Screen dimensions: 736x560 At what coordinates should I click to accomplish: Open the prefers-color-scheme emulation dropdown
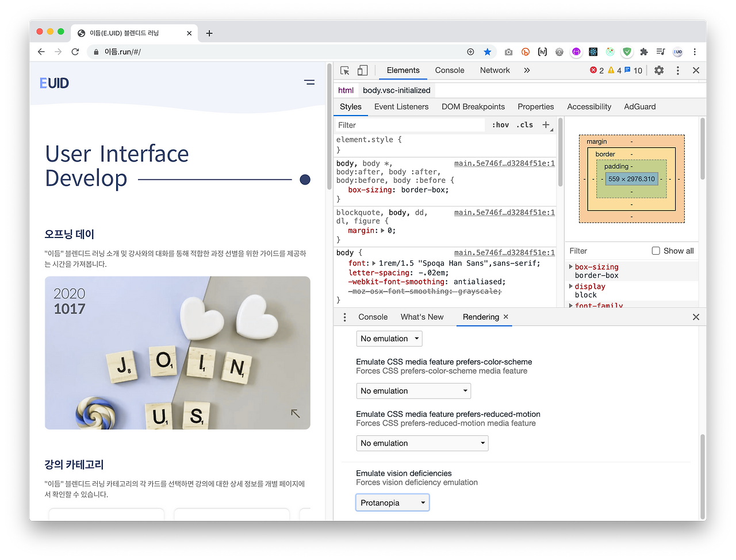click(x=413, y=391)
